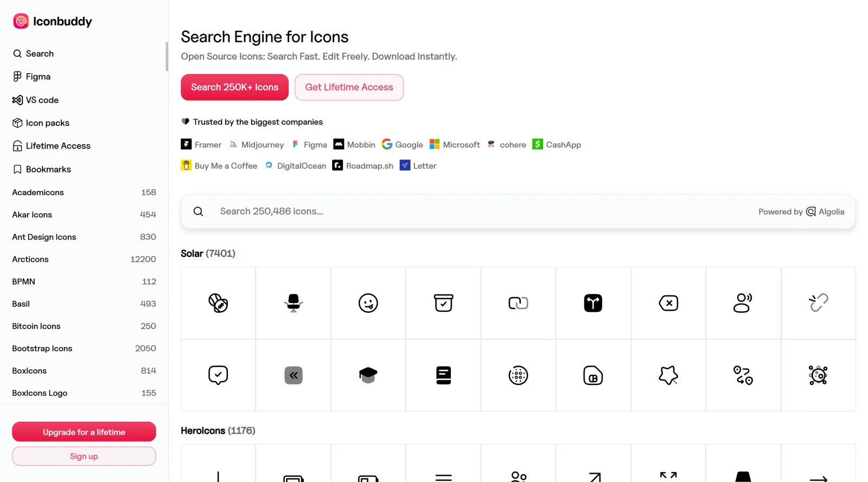This screenshot has width=868, height=482.
Task: Select the filled notebook icon
Action: [x=443, y=375]
